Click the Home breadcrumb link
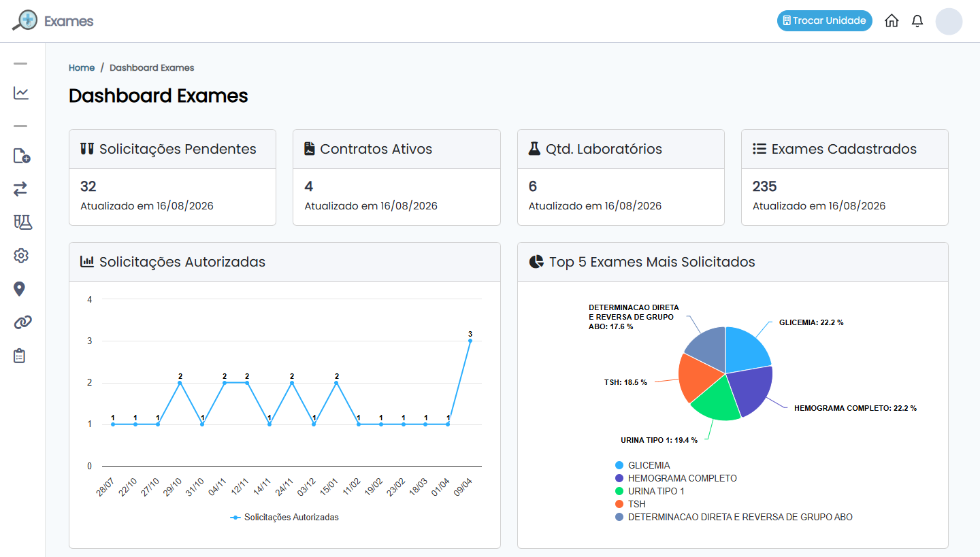Viewport: 980px width, 557px height. tap(82, 68)
